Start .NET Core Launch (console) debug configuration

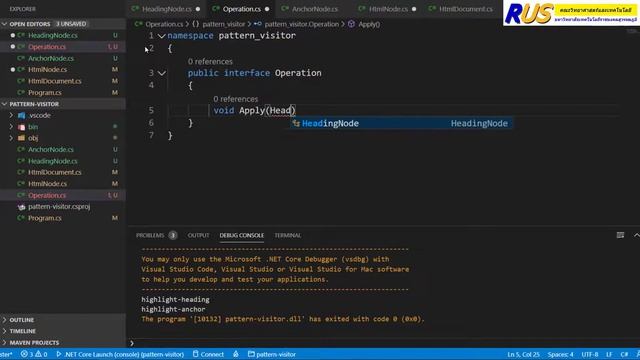click(x=120, y=354)
